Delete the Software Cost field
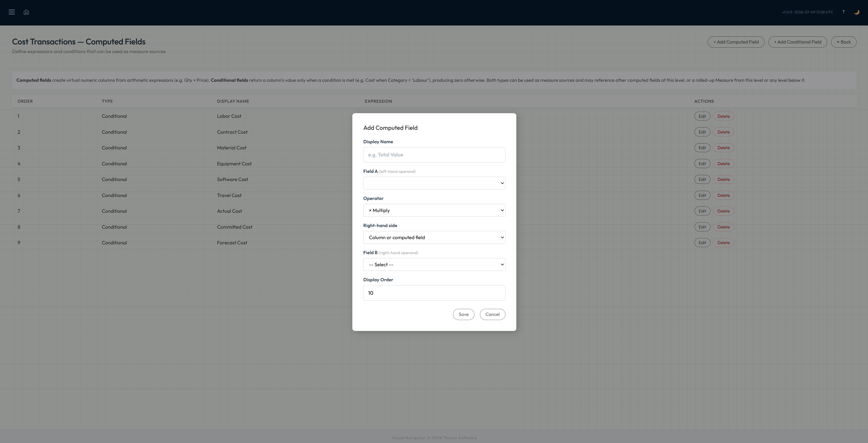This screenshot has width=868, height=443. point(723,179)
